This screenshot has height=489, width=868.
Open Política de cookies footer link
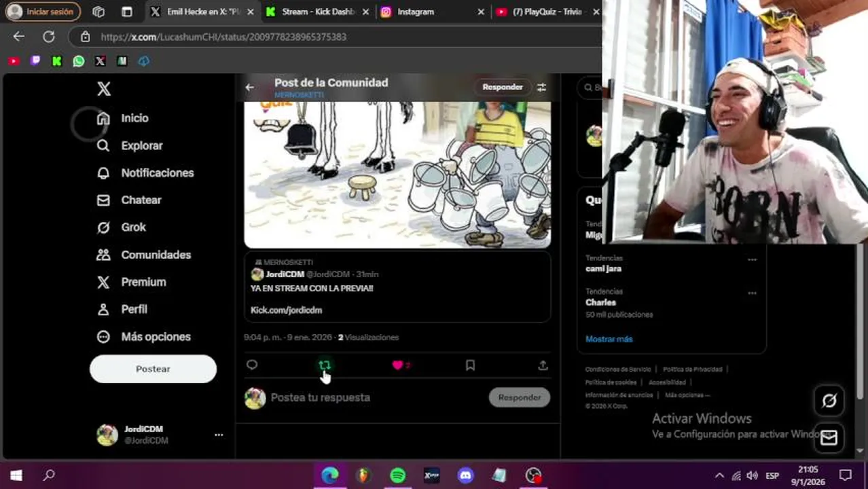(x=611, y=382)
